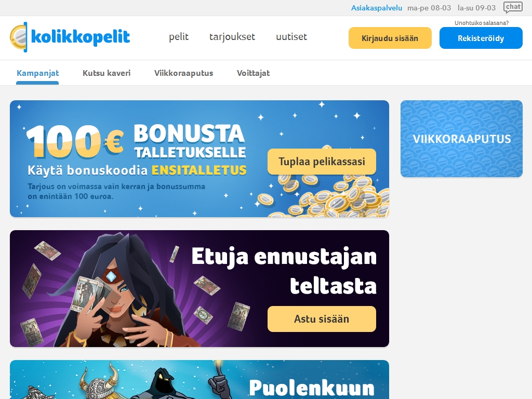Open the Voittajat tab
This screenshot has width=532, height=399.
coord(253,73)
